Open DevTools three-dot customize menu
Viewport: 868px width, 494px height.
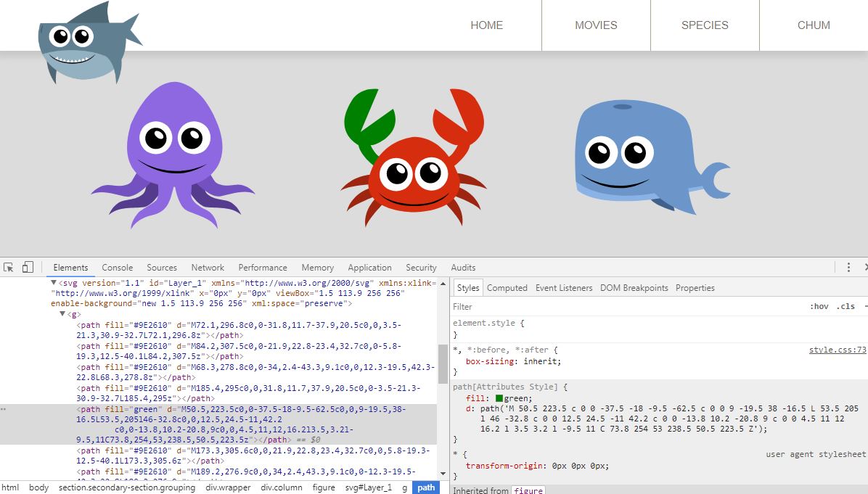tap(848, 267)
